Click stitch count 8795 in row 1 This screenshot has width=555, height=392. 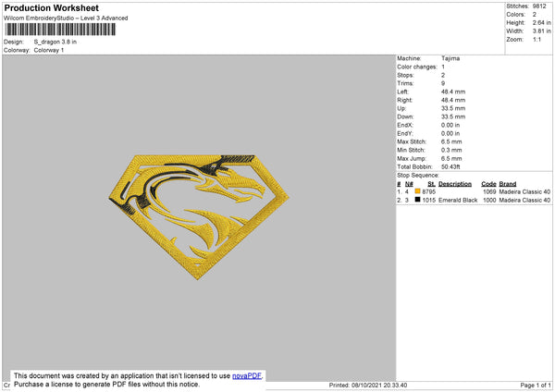pos(428,191)
